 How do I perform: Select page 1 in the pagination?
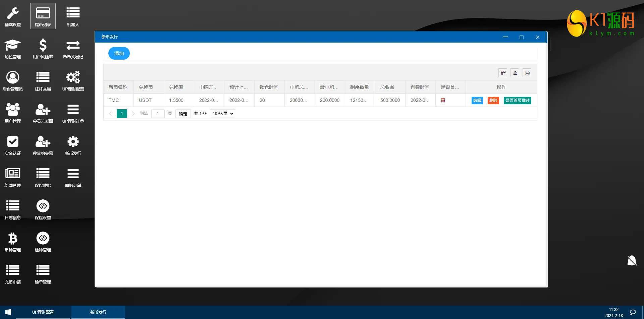[122, 114]
